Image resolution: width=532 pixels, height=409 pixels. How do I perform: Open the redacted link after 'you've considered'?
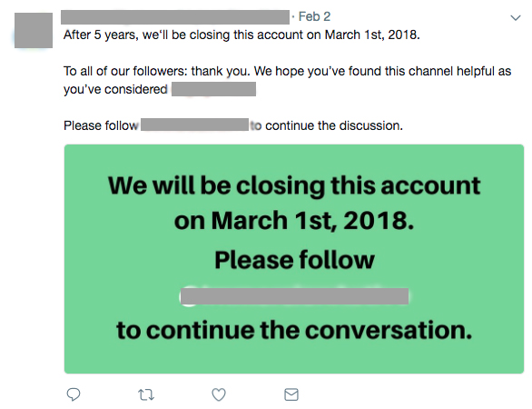coord(213,89)
